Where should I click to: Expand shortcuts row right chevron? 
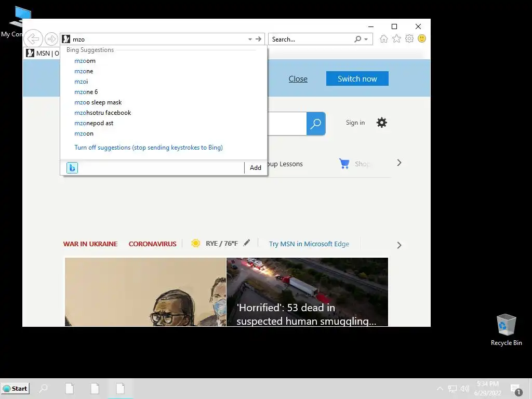pyautogui.click(x=400, y=163)
